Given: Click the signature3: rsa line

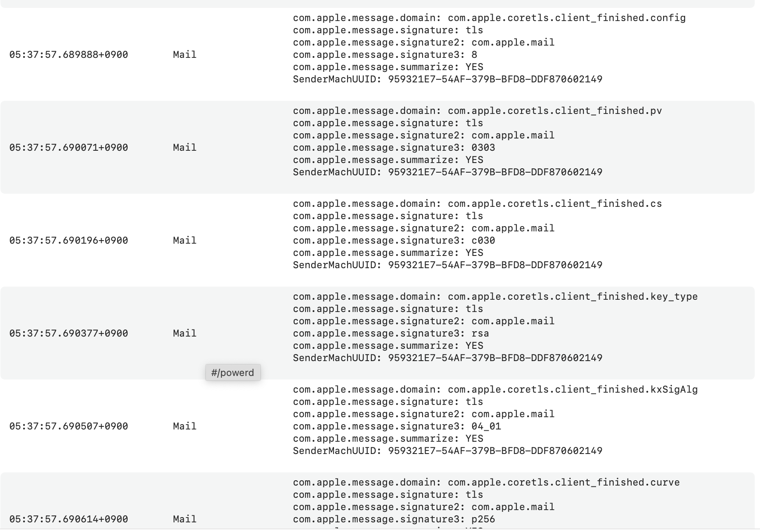Looking at the screenshot, I should (391, 333).
